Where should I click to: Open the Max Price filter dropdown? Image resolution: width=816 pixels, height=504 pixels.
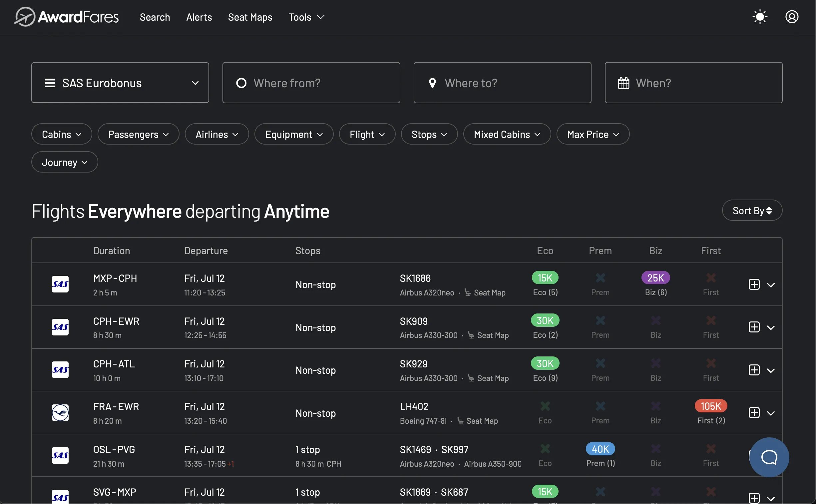[x=593, y=134]
